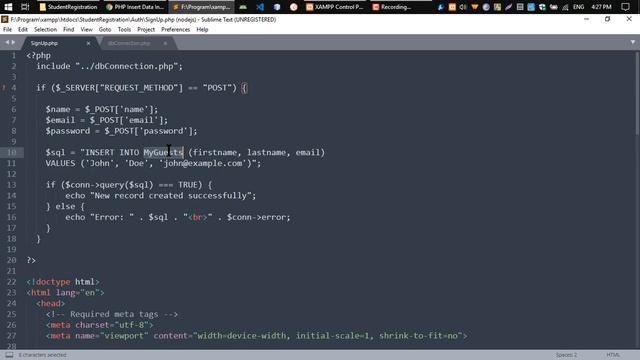Click the blue cube taskbar icon
This screenshot has width=640, height=360.
pos(277,7)
